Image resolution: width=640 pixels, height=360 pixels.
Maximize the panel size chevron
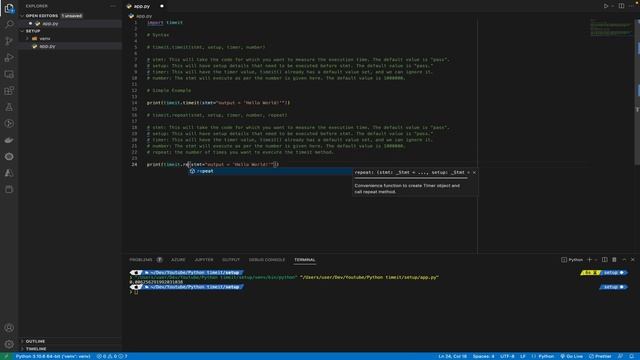tap(624, 260)
